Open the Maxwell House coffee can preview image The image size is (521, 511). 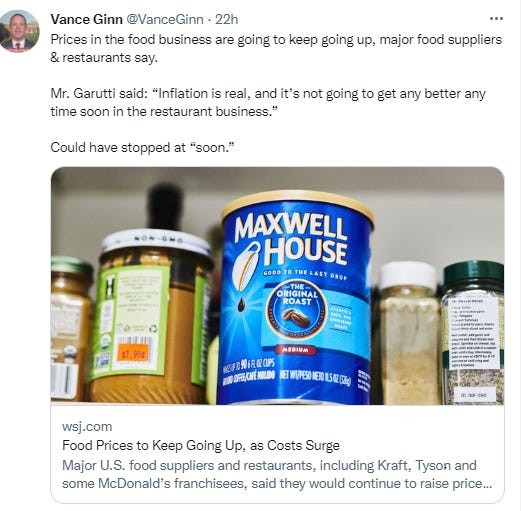click(x=277, y=286)
